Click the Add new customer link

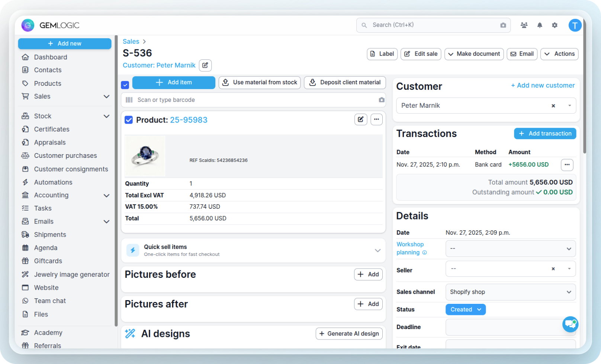pyautogui.click(x=543, y=85)
